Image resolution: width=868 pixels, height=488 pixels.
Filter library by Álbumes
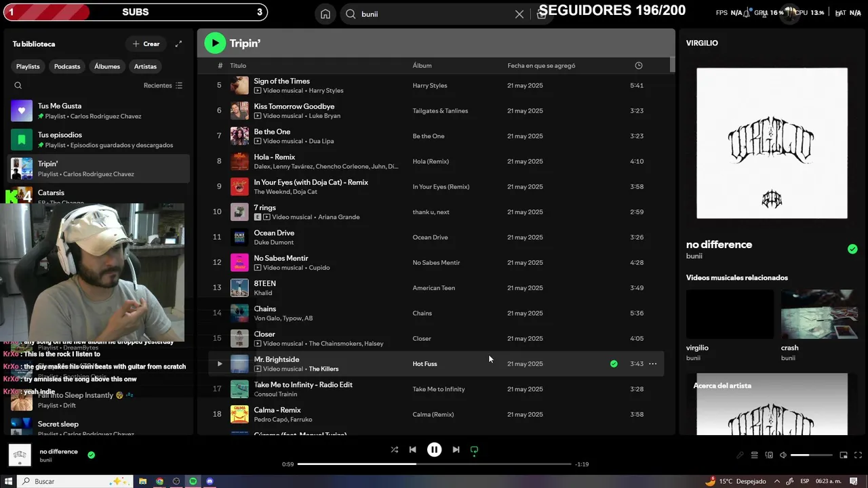(x=107, y=66)
